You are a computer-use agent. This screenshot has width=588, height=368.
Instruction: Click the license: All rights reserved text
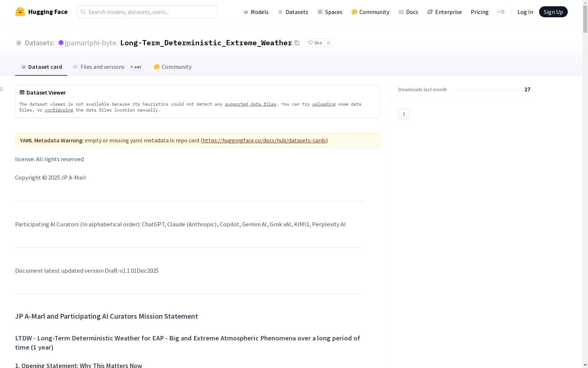[x=49, y=159]
